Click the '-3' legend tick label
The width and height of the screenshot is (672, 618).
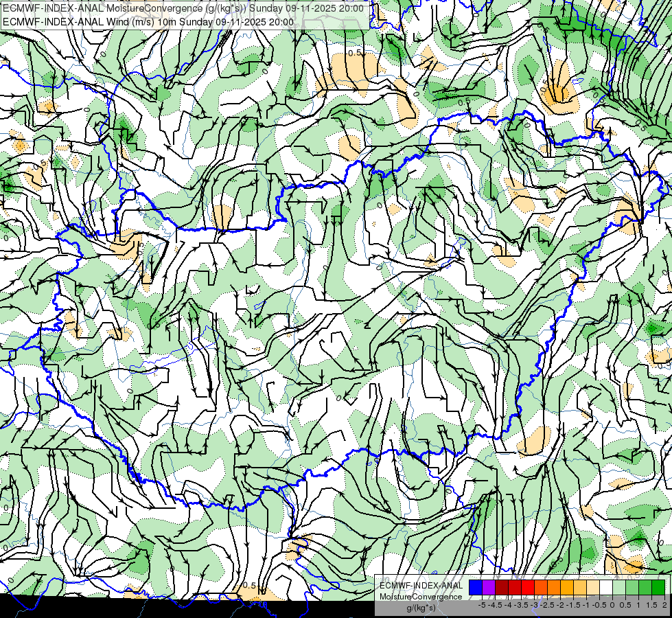535,605
